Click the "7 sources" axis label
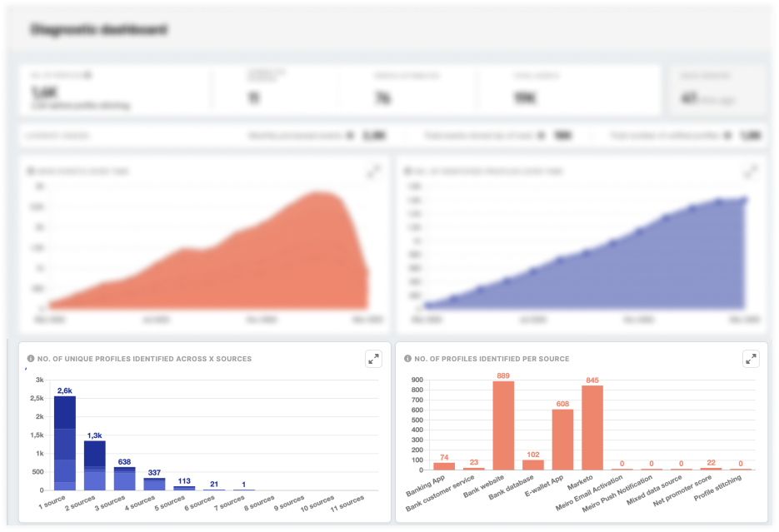Image resolution: width=779 pixels, height=532 pixels. point(229,502)
